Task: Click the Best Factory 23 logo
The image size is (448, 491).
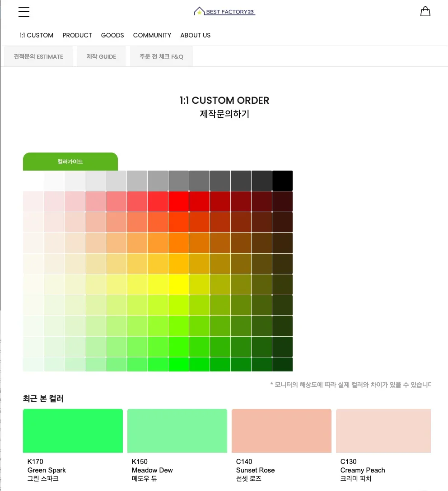Action: coord(224,11)
